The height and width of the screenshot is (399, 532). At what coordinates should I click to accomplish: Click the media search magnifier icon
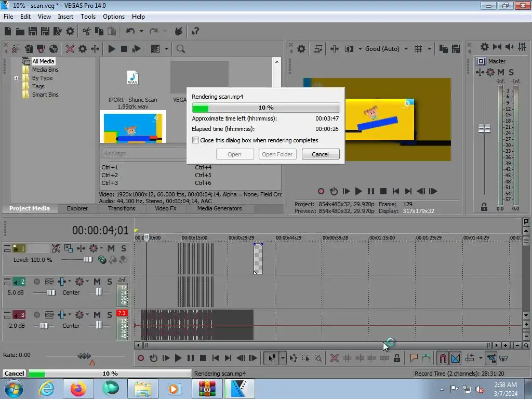point(180,49)
